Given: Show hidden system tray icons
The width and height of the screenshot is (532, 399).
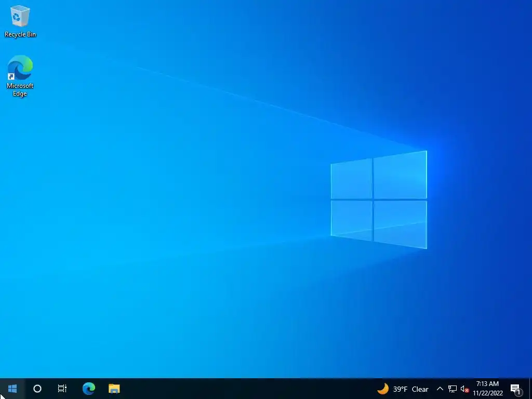Looking at the screenshot, I should [x=440, y=389].
